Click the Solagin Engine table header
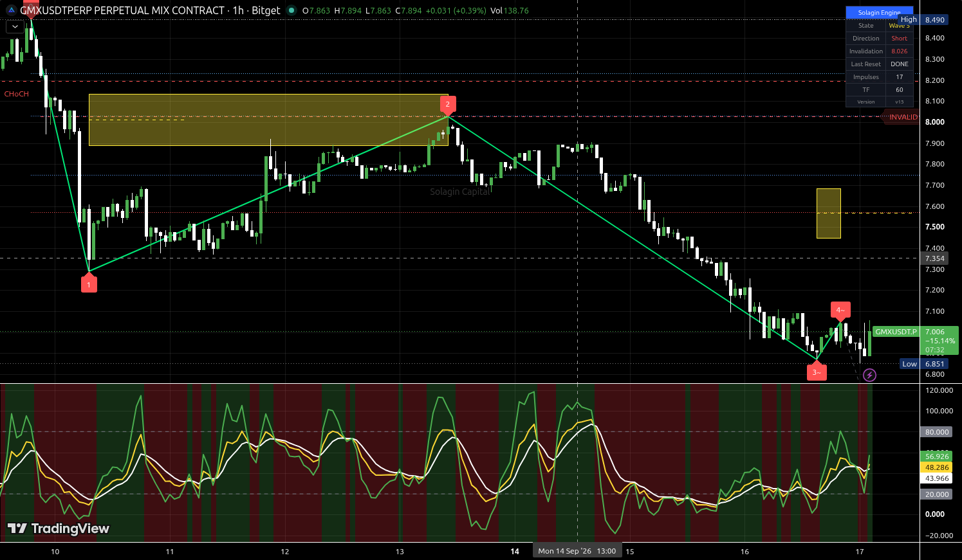962x560 pixels. [x=879, y=13]
